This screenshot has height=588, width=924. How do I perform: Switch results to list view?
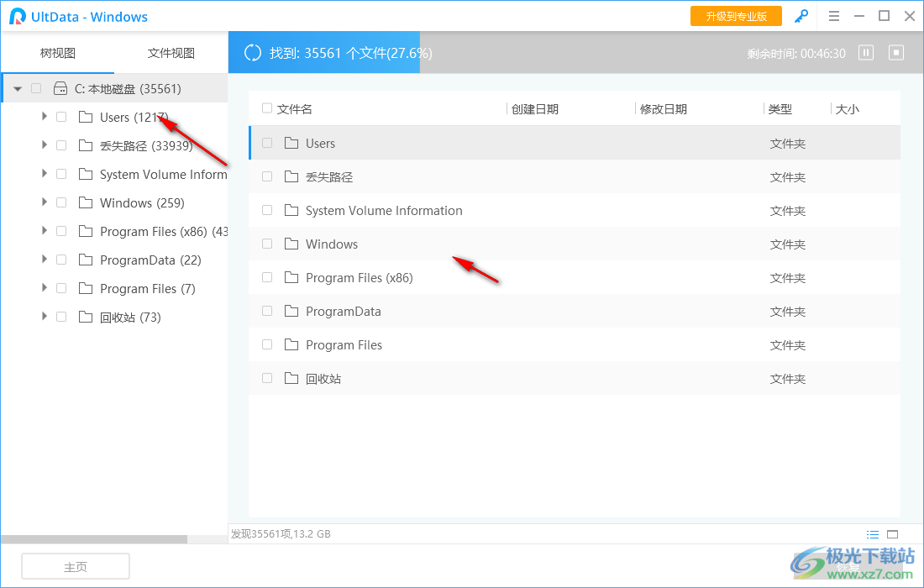873,534
